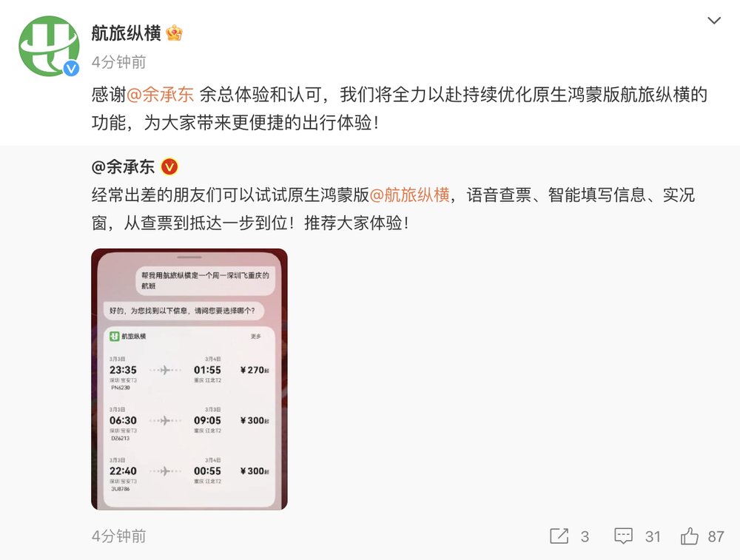Click the repost share icon
Screen dimensions: 740x560
559,536
